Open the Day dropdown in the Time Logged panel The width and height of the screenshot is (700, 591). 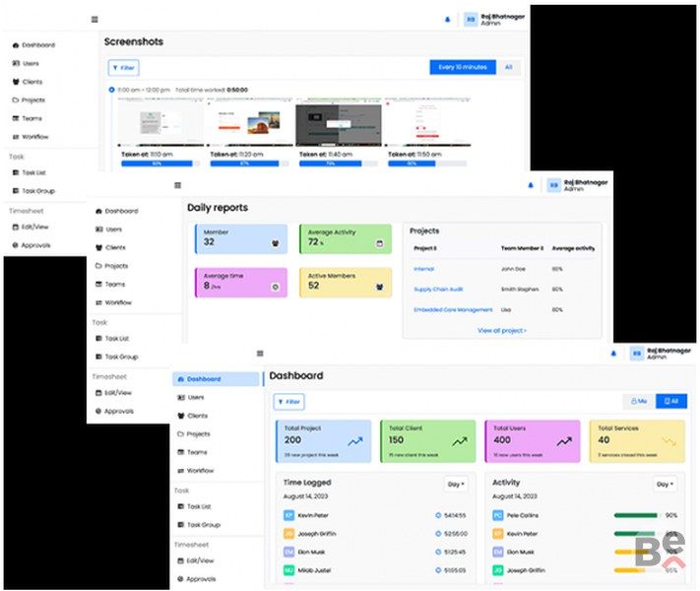click(456, 484)
